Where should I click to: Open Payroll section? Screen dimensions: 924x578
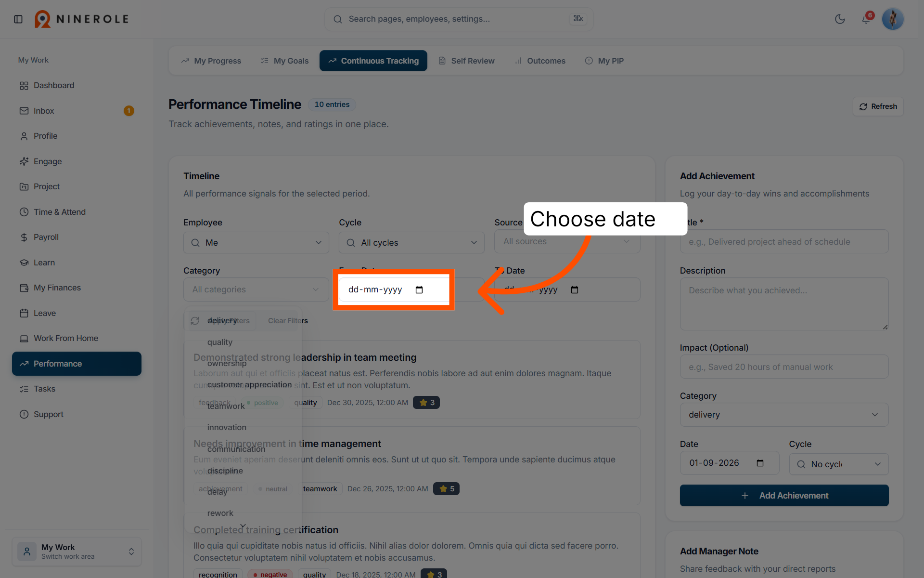click(77, 237)
